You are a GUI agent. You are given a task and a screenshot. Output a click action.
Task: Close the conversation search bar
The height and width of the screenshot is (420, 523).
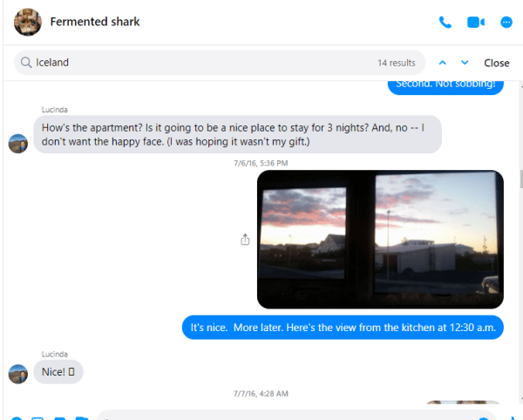click(497, 63)
